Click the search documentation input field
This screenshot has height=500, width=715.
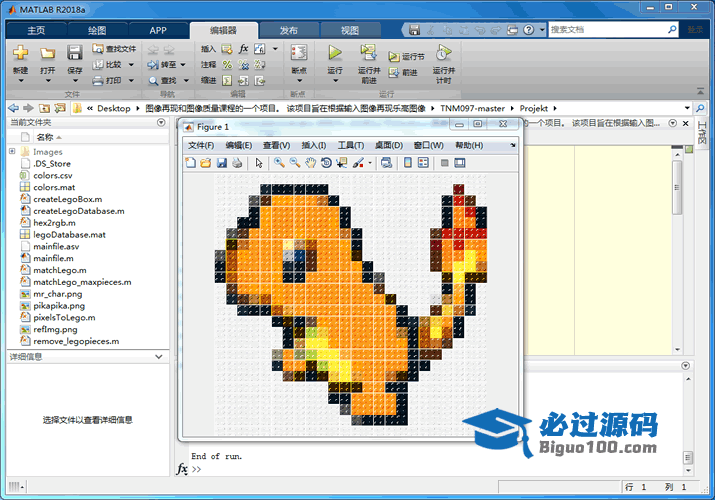click(608, 30)
